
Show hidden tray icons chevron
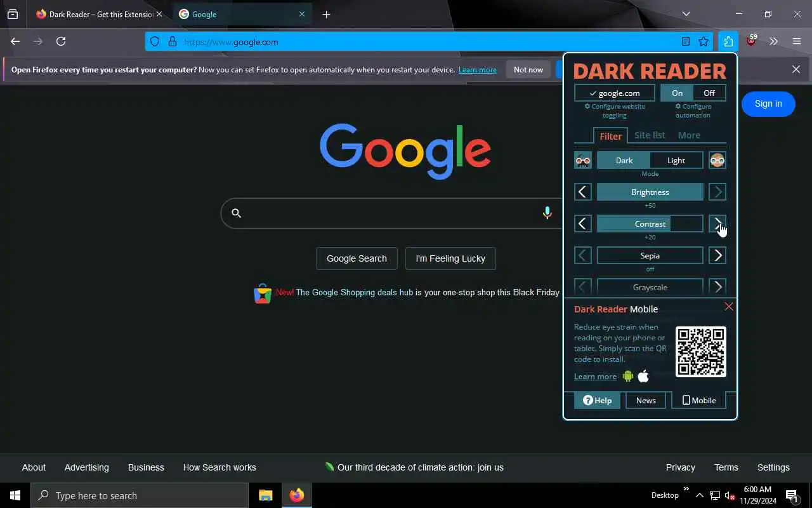699,495
